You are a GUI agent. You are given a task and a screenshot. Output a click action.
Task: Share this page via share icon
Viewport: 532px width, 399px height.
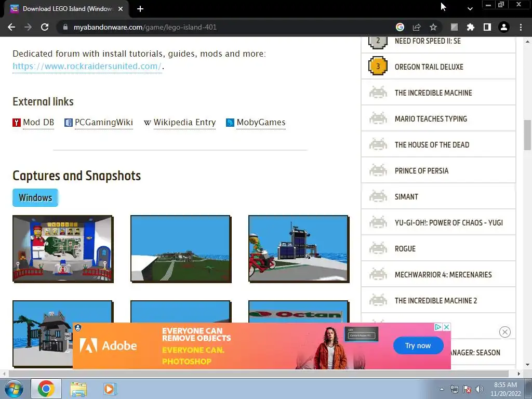pos(417,27)
